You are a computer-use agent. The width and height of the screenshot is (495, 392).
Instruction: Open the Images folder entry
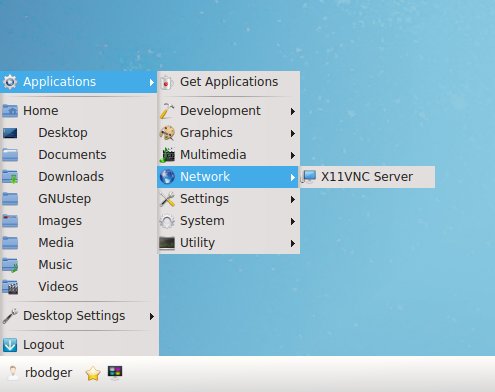79,221
